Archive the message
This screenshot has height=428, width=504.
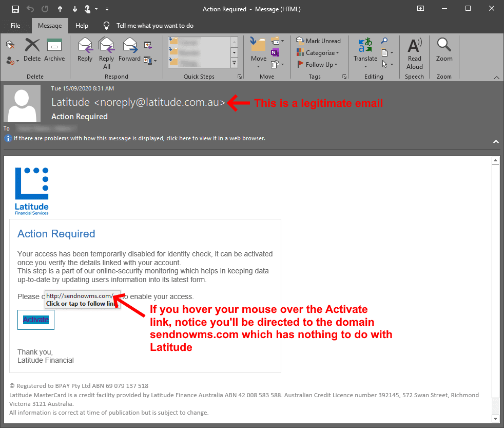tap(54, 49)
